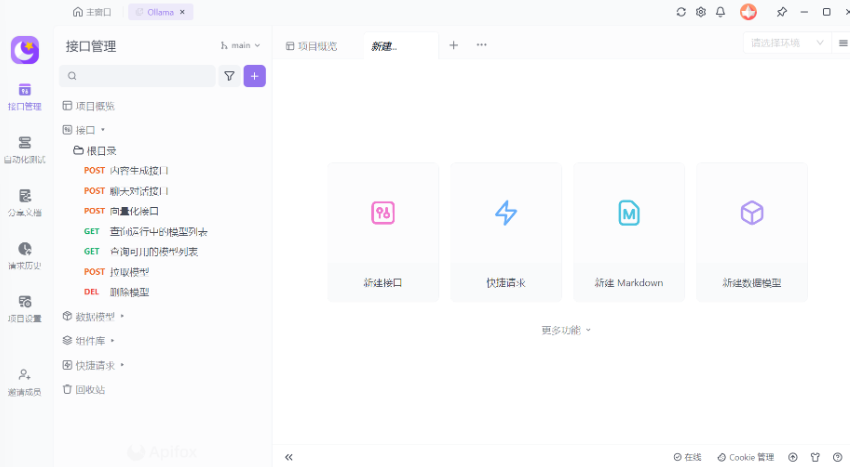
Task: Click the refresh sync icon in title bar
Action: (x=681, y=12)
